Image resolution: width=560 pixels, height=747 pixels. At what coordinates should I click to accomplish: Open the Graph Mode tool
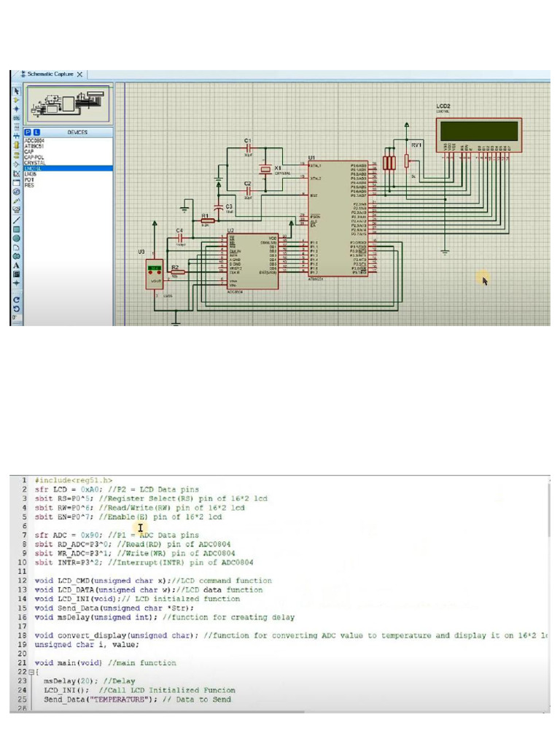[17, 174]
